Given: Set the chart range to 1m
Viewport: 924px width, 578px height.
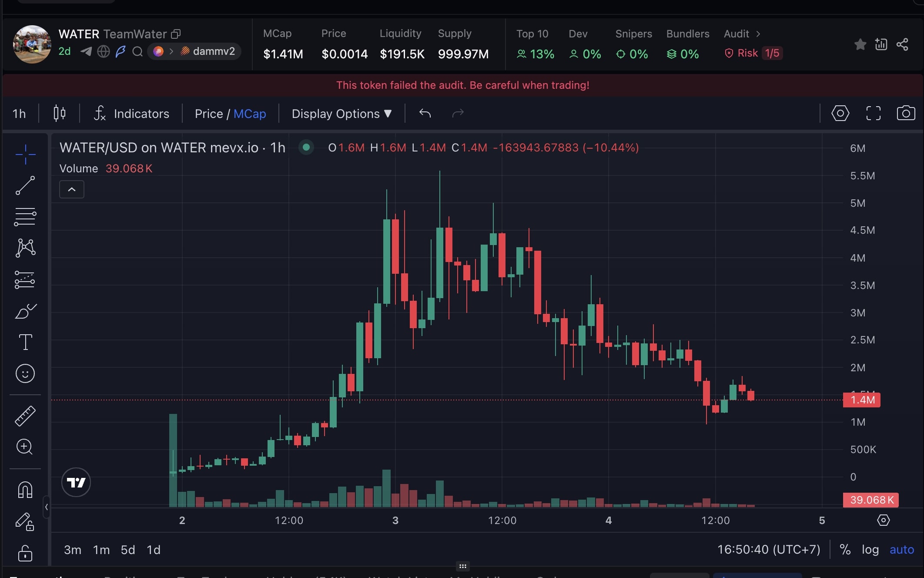Looking at the screenshot, I should 101,550.
